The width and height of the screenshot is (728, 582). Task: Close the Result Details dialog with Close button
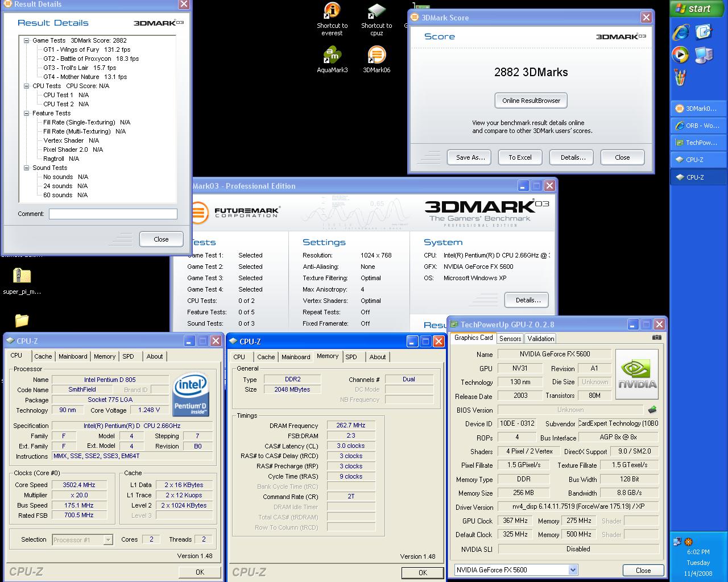point(161,239)
